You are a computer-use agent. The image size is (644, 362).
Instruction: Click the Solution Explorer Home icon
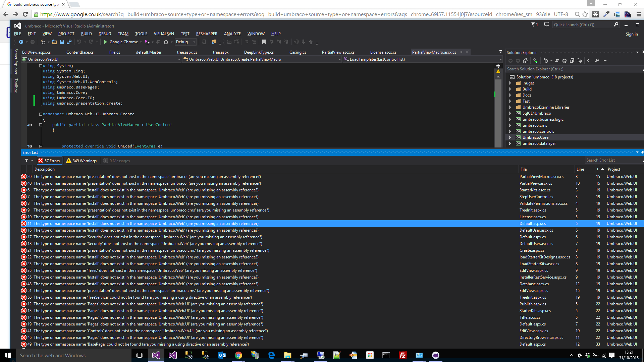pos(525,61)
